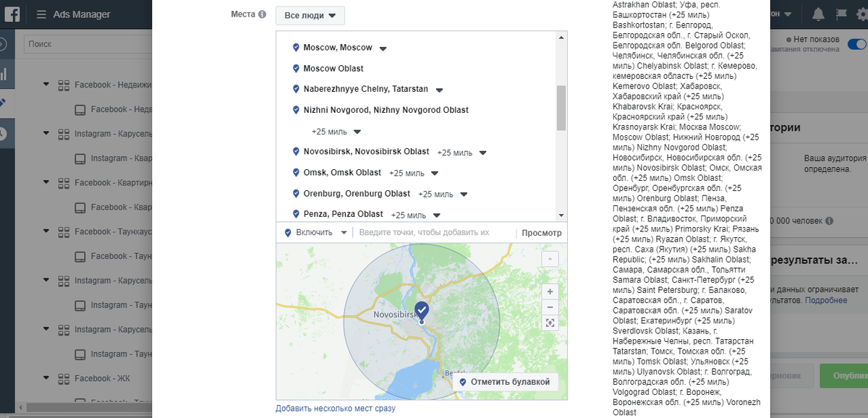Image resolution: width=868 pixels, height=418 pixels.
Task: Open dropdown next to Naberezhnyye Chelny, Tatarstan
Action: point(439,90)
